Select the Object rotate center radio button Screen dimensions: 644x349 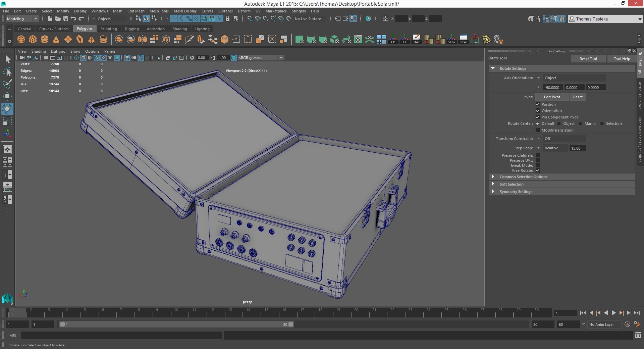(x=559, y=123)
